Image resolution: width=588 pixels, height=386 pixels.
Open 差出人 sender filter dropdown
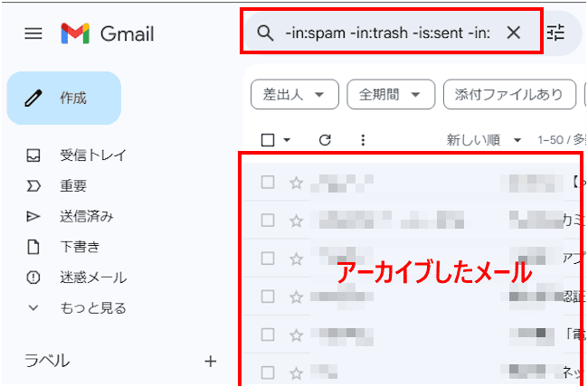295,94
